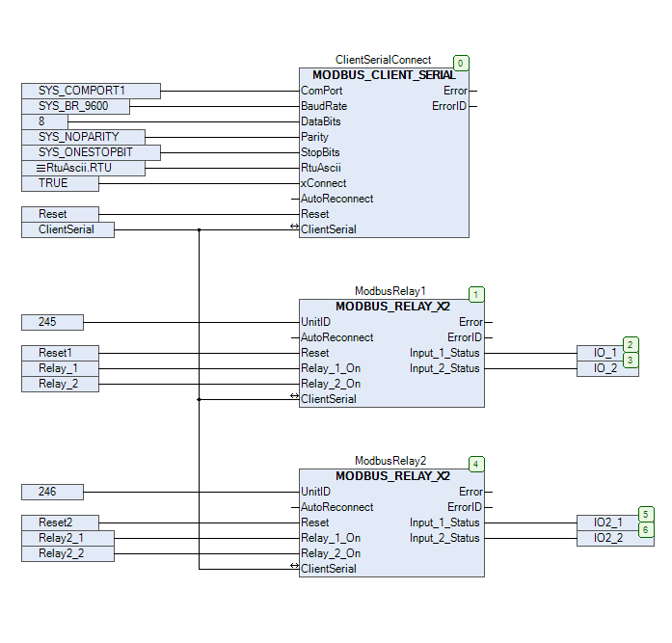The image size is (672, 643).
Task: Click in-out arrow icon on MODBUS_CLIENT_SERIAL ClientSerial pin
Action: click(295, 229)
